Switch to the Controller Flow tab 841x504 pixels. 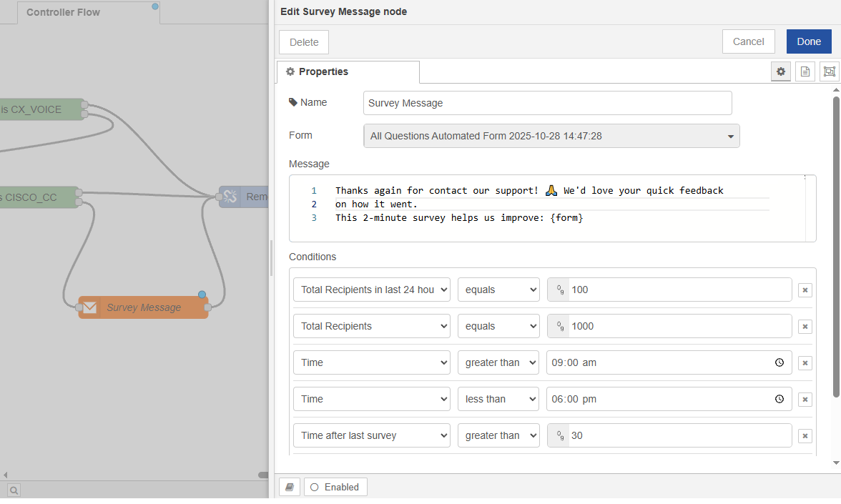63,12
